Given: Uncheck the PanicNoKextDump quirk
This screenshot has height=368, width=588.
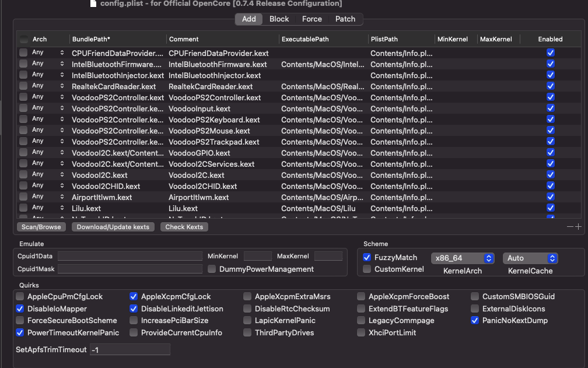Looking at the screenshot, I should point(475,320).
